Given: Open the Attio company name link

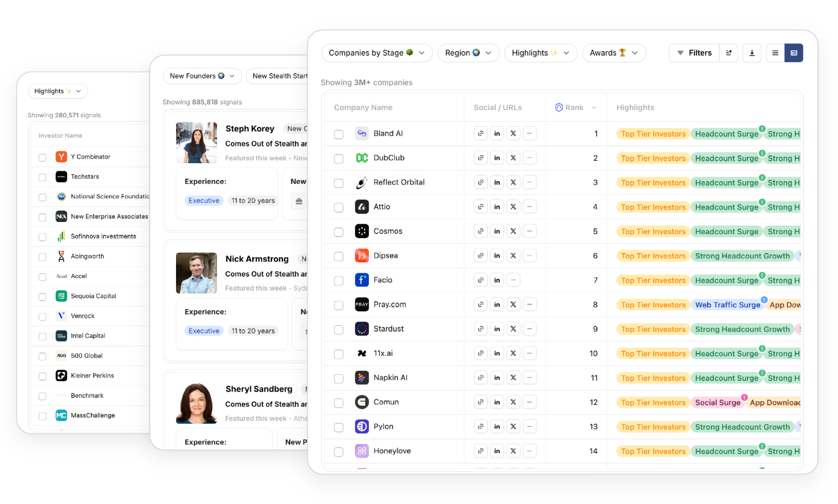Looking at the screenshot, I should coord(381,206).
